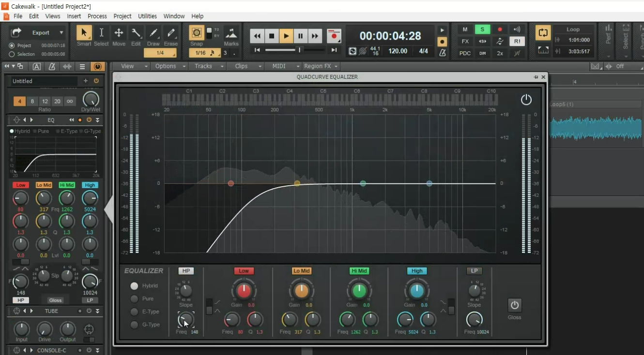
Task: Toggle 2x upsampling button
Action: click(x=500, y=53)
